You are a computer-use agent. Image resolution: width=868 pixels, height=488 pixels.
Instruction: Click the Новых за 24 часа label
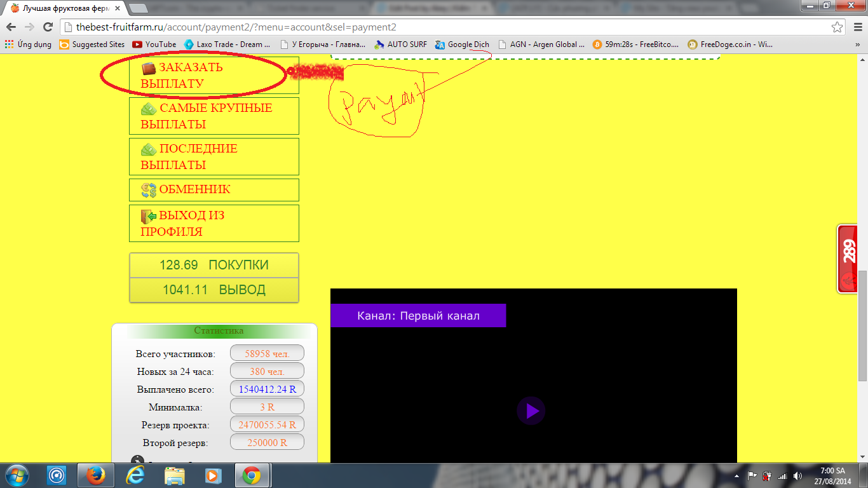(175, 372)
